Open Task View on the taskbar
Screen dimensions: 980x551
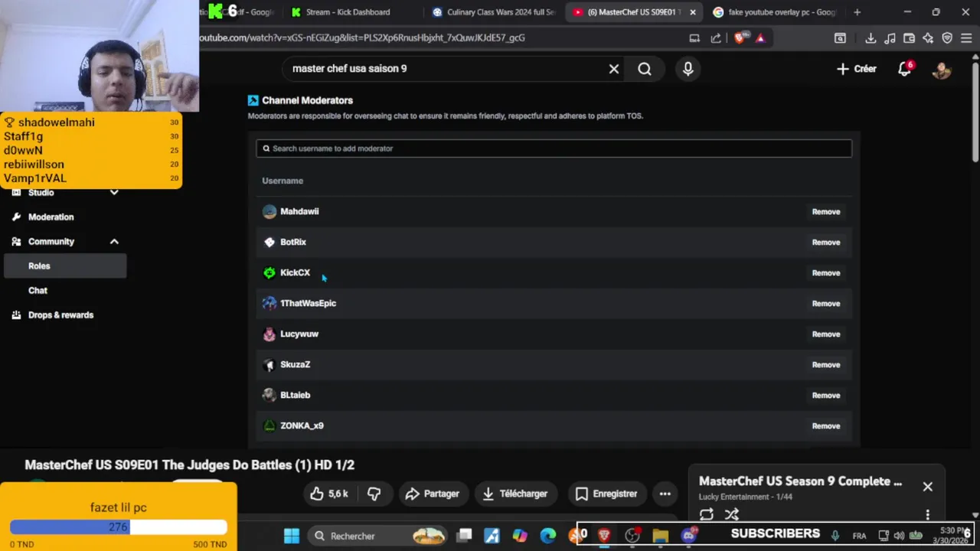465,536
